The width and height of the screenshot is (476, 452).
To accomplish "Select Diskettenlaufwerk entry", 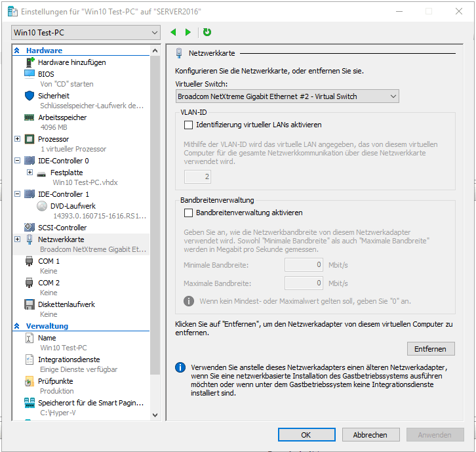I will tap(66, 304).
